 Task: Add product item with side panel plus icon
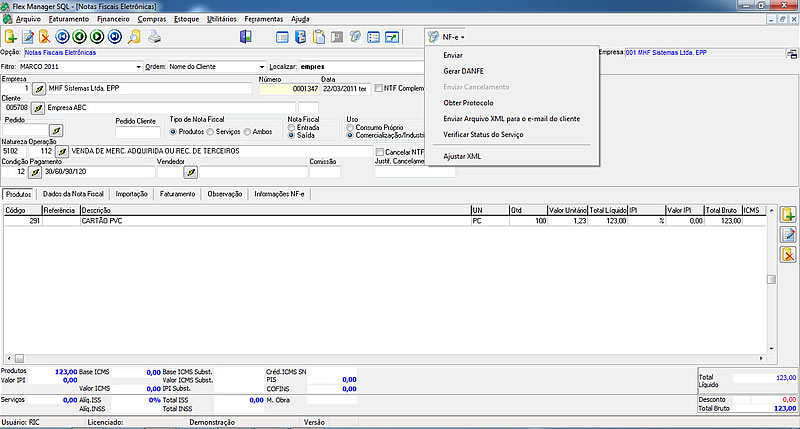(788, 215)
